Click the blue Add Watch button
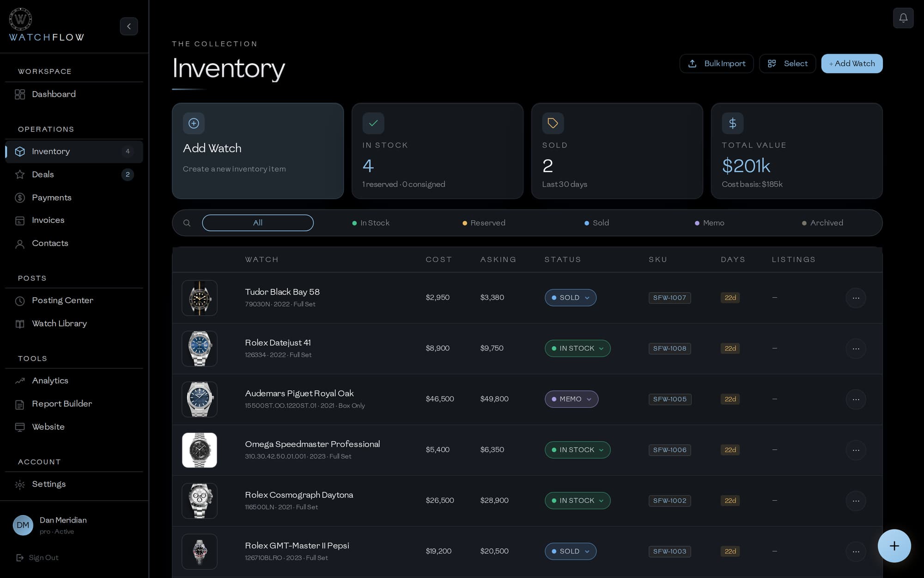Viewport: 924px width, 578px height. (852, 64)
